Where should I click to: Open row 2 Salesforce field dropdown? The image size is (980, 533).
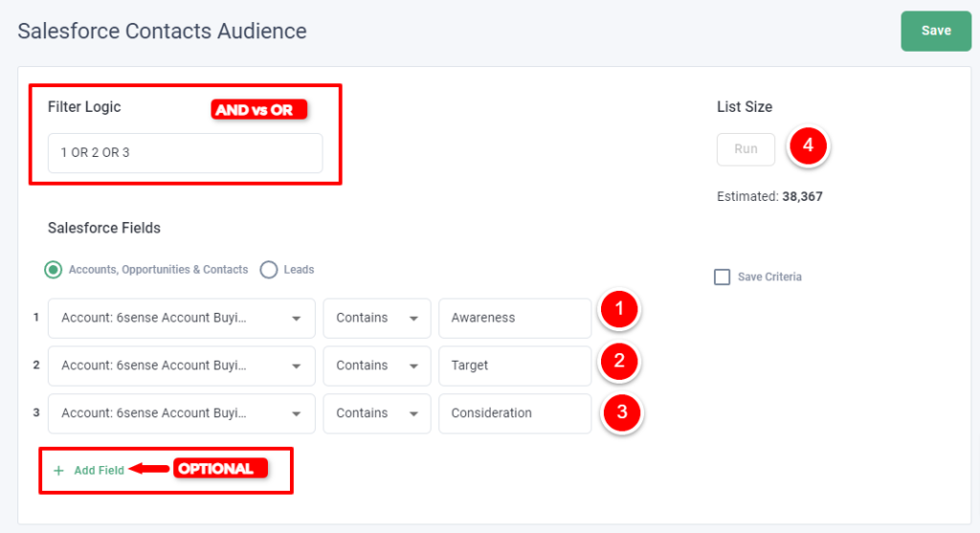coord(181,366)
